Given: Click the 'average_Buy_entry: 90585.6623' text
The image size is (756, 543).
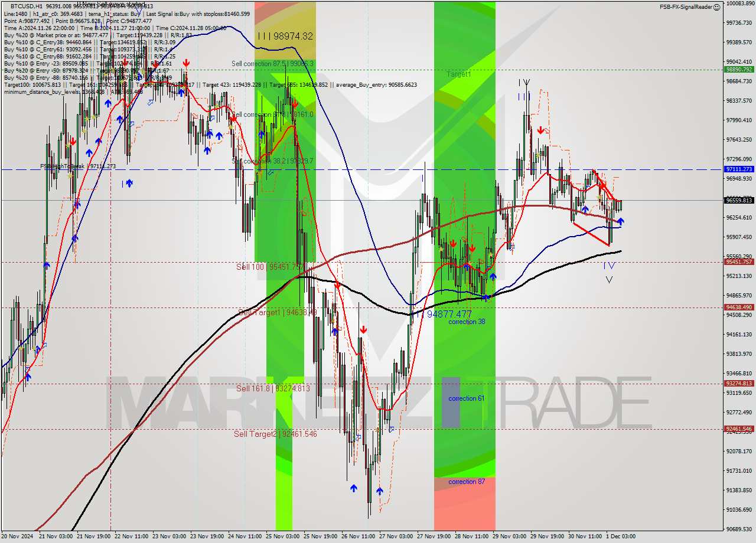Looking at the screenshot, I should pos(377,84).
